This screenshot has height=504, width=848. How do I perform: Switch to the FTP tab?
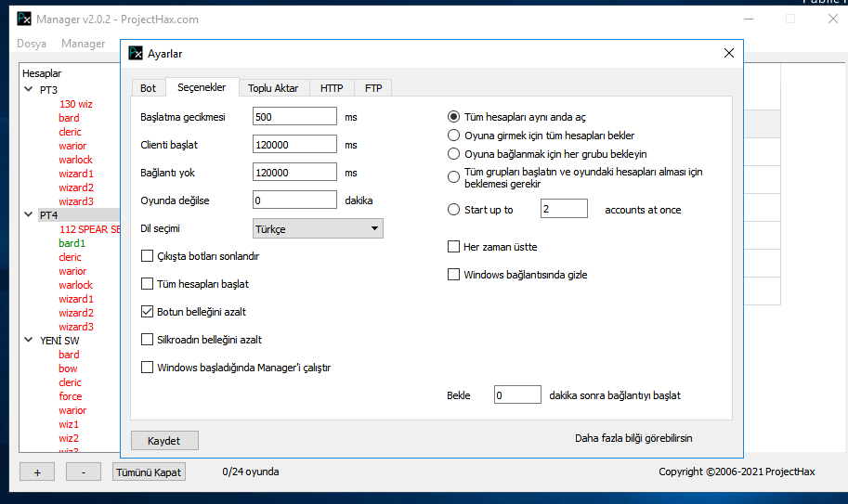373,88
